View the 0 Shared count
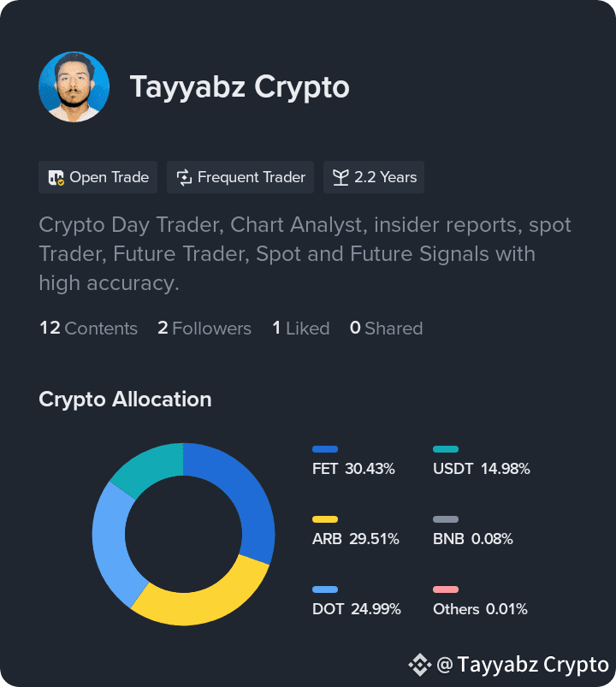This screenshot has height=687, width=616. coord(386,329)
